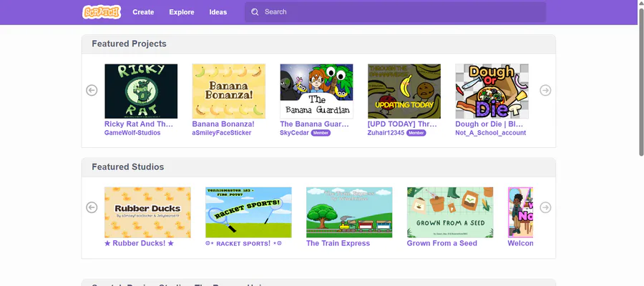Focus the Search input field

396,12
